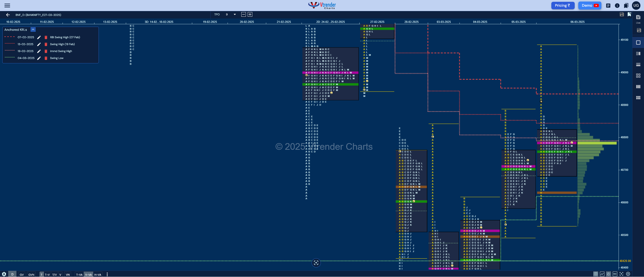Choose the four-grid chart layout icon

(x=638, y=75)
